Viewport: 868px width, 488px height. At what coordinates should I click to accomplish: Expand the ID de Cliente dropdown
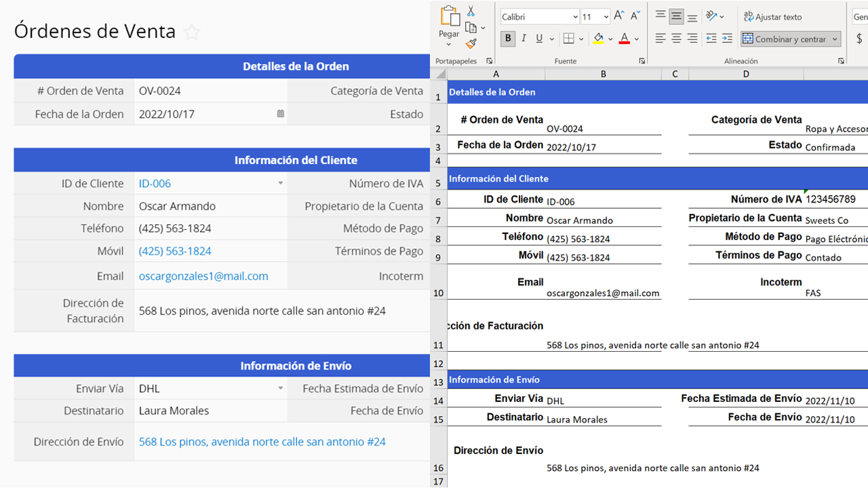[281, 183]
